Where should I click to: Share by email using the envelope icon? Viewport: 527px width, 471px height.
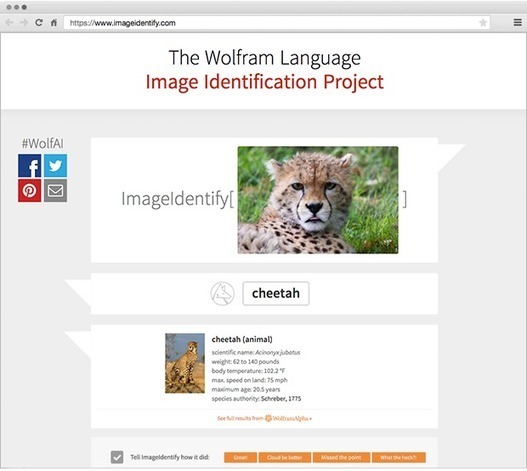click(x=55, y=191)
